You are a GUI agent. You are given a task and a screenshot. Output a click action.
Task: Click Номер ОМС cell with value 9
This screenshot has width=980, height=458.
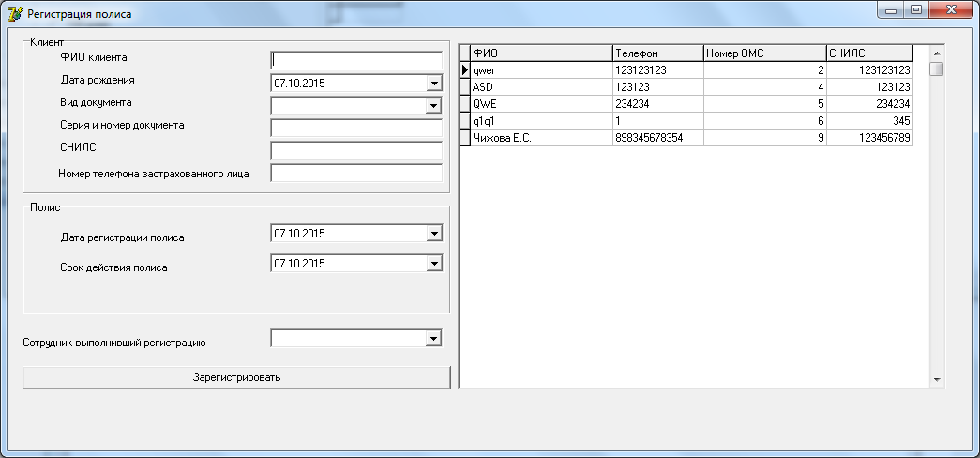(x=765, y=138)
